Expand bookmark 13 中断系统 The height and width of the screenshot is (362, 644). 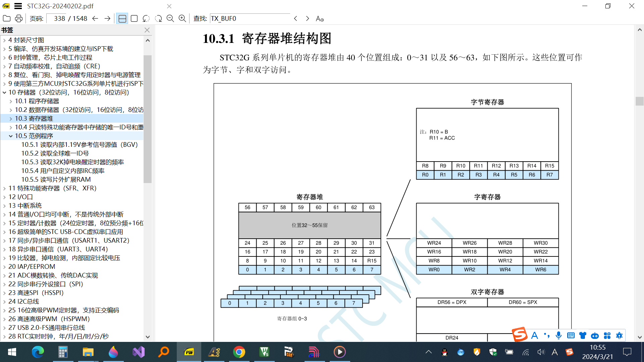point(4,206)
